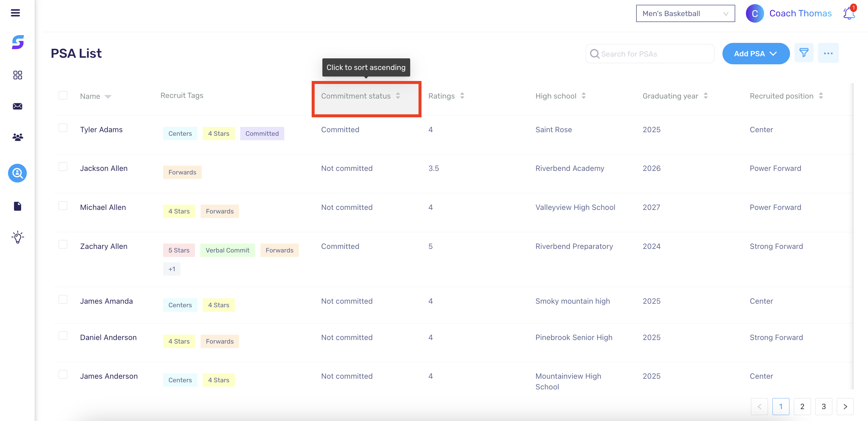868x421 pixels.
Task: Click Tyler Adams' Centers tag
Action: pos(180,133)
